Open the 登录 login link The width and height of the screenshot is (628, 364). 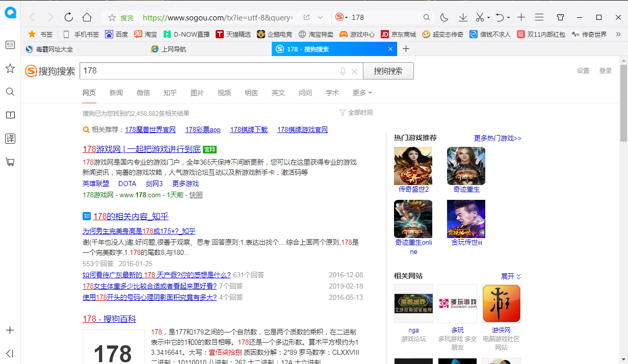pos(605,70)
